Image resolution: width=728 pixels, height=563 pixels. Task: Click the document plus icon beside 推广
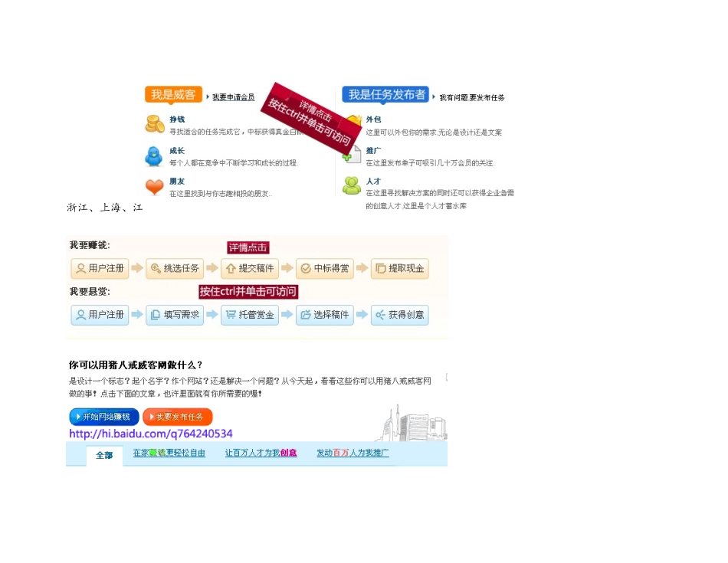352,155
